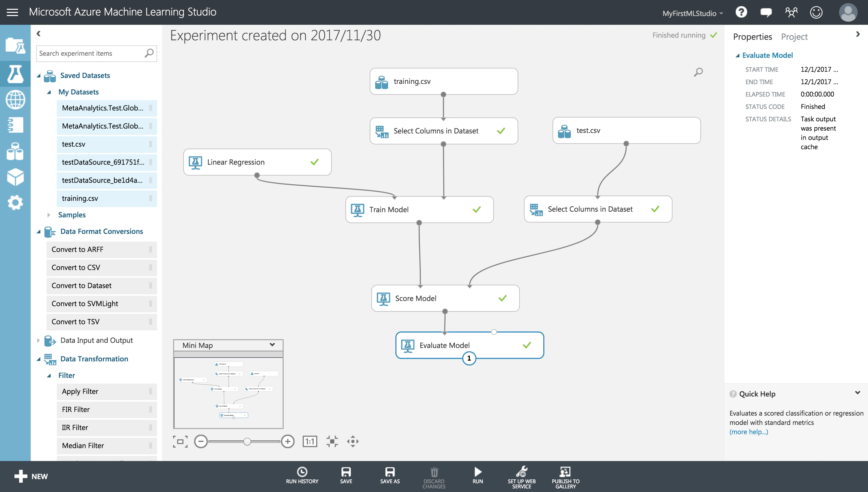Click SET UP WEB SERVICE button

[x=521, y=478]
